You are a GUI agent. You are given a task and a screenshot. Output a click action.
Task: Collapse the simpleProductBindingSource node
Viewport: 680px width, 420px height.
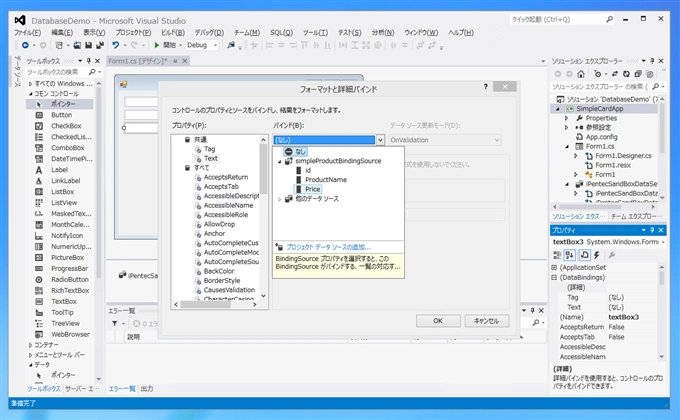tap(279, 161)
